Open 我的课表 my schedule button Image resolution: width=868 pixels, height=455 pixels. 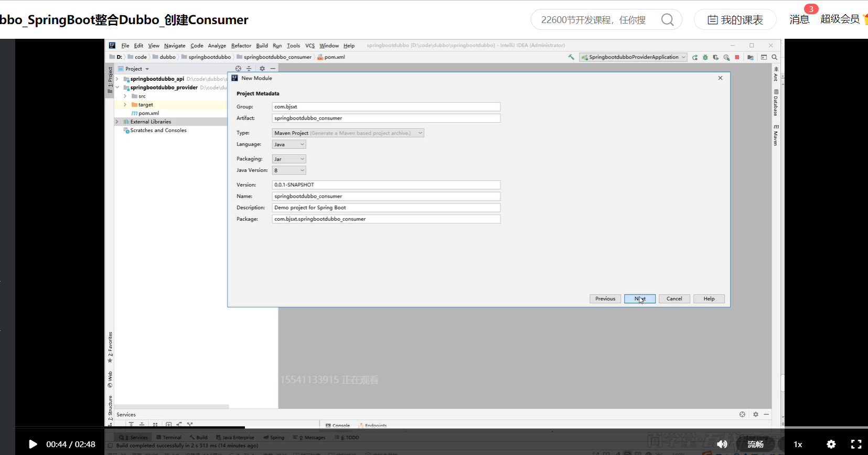735,20
